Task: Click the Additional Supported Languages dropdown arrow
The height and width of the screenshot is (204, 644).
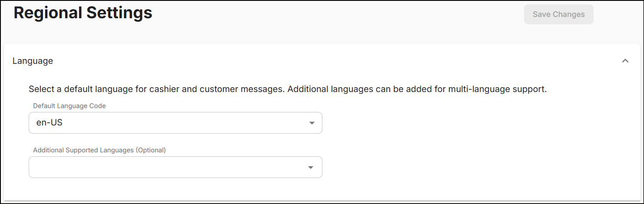Action: (311, 168)
